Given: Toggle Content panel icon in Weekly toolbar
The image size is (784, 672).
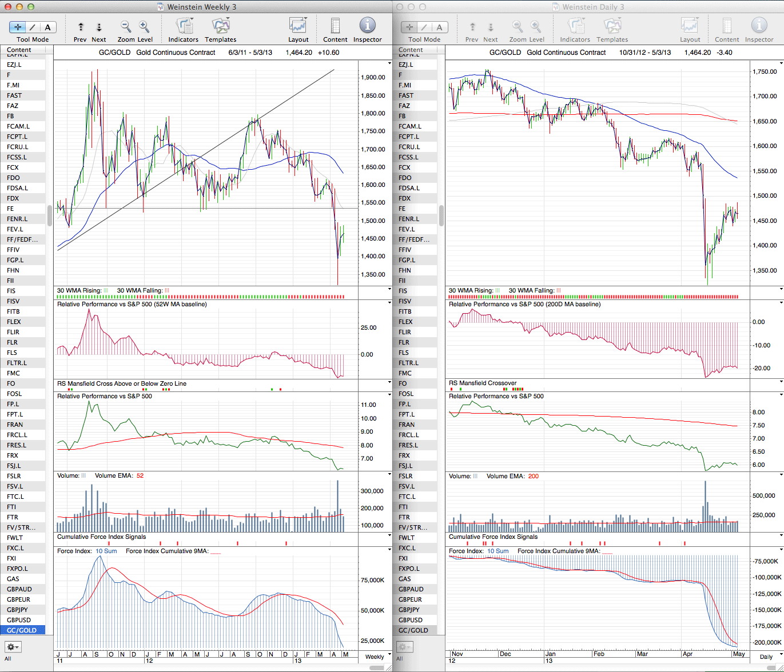Looking at the screenshot, I should point(335,26).
